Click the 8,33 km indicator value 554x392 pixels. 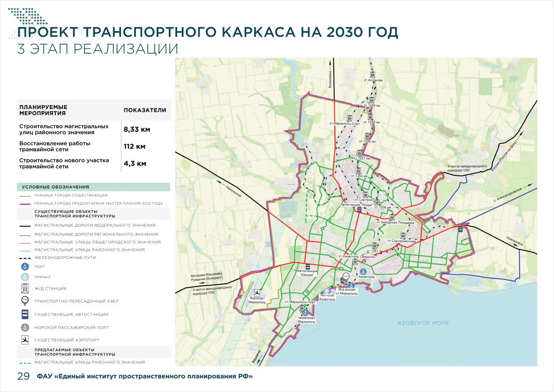pyautogui.click(x=137, y=130)
